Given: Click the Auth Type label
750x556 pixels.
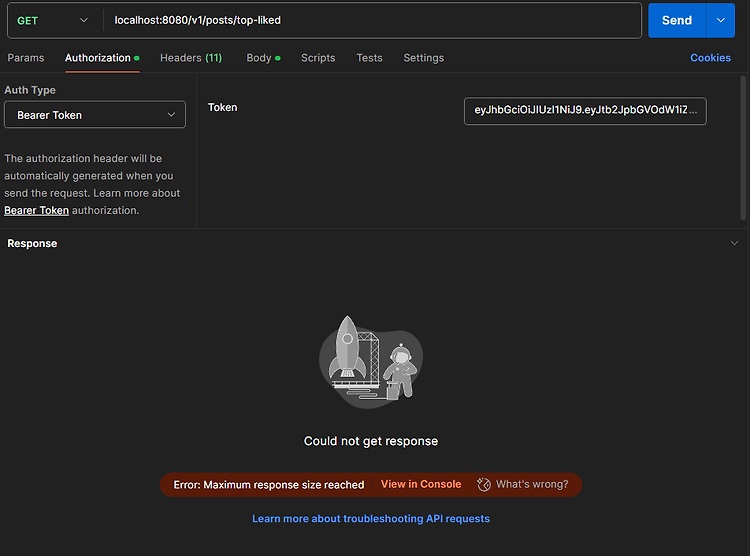Looking at the screenshot, I should (30, 90).
